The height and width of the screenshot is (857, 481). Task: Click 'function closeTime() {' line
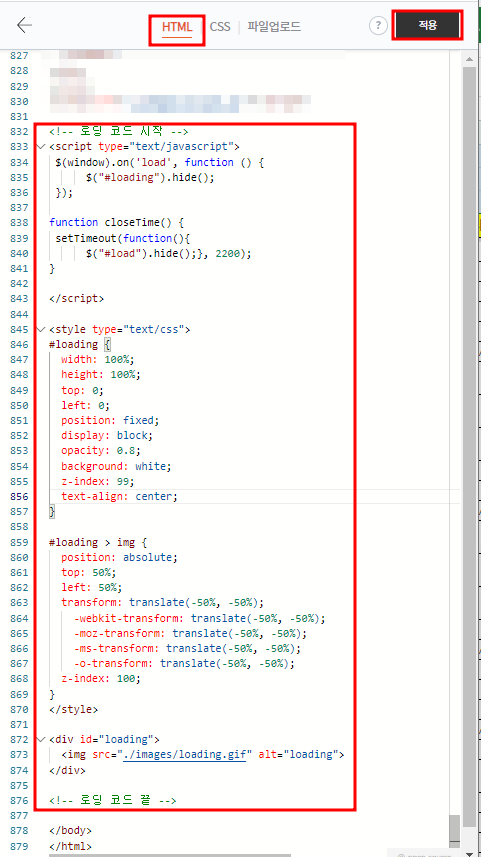[x=117, y=222]
